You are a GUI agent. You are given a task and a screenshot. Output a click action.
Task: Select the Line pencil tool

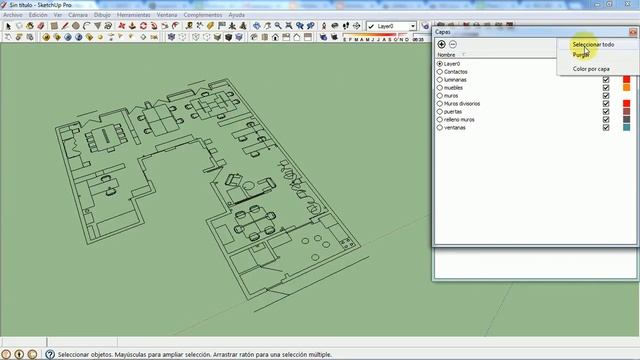(65, 26)
